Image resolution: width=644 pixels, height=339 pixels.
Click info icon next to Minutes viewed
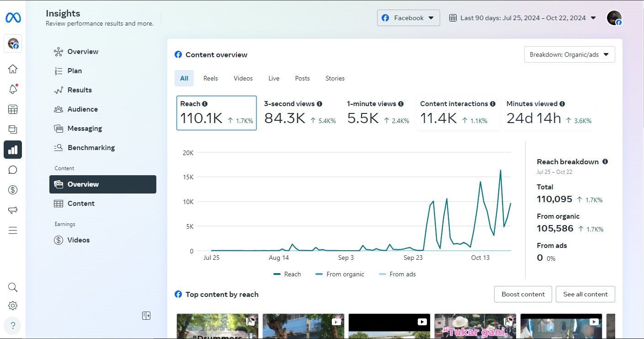562,104
